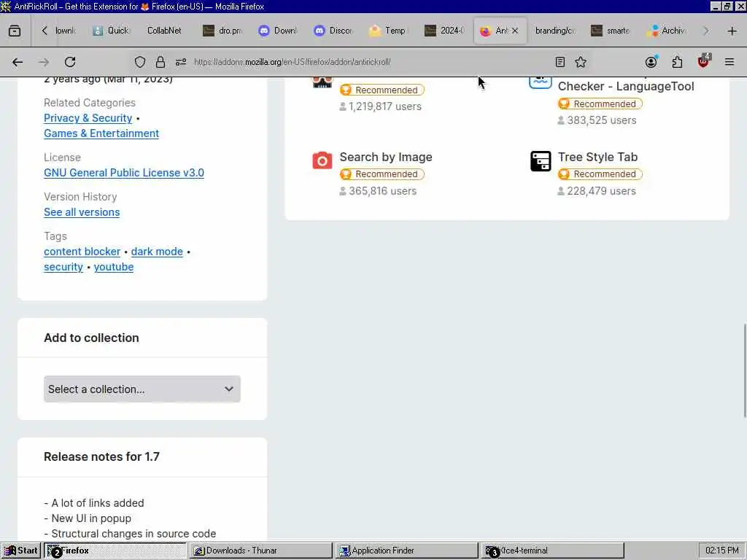Switch to Xfce4-terminal in taskbar
747x560 pixels.
pos(552,551)
